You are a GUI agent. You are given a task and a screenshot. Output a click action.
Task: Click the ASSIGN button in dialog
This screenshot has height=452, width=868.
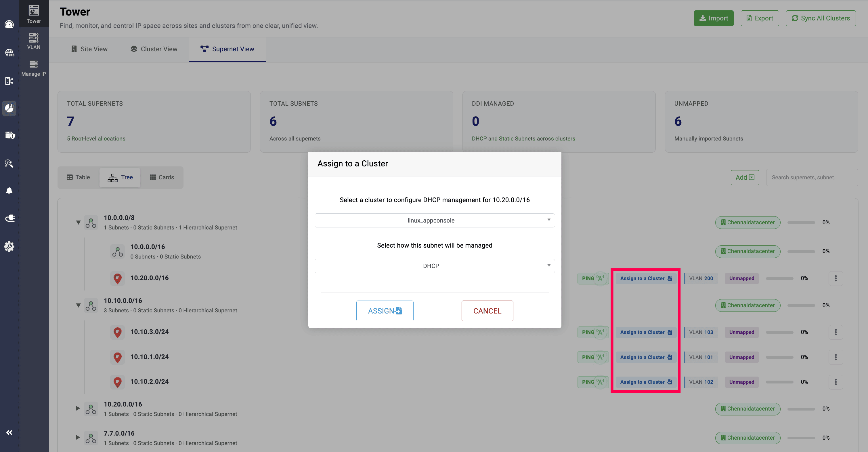[385, 311]
